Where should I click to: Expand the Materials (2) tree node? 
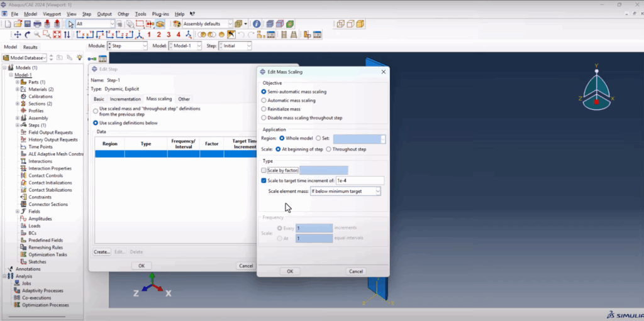coord(17,89)
